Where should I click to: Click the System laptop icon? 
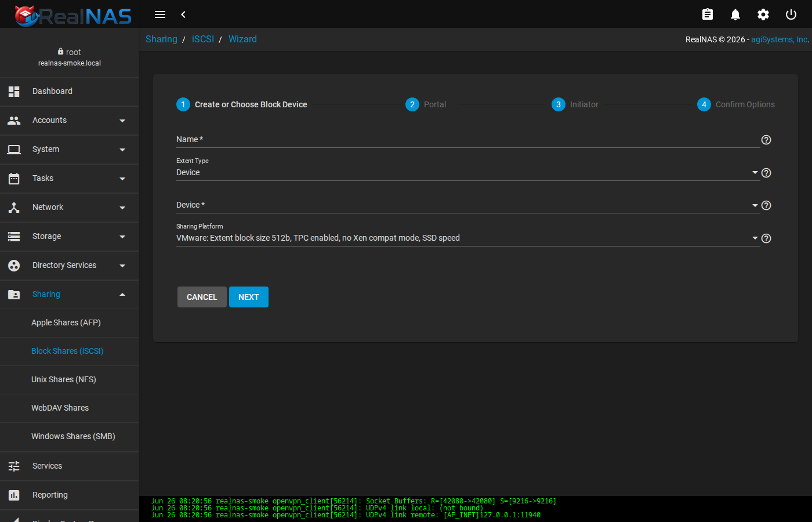(x=14, y=150)
